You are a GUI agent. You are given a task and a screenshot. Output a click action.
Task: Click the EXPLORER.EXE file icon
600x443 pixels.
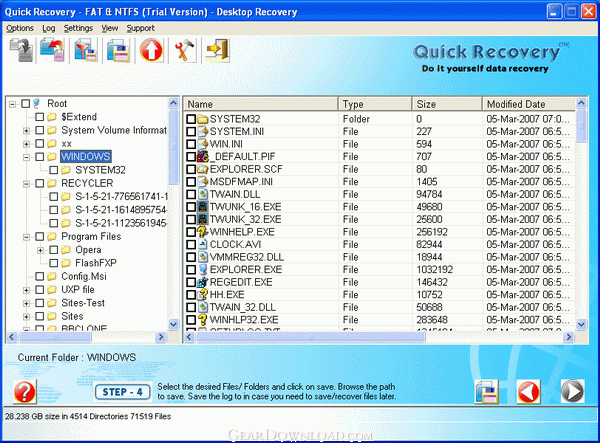(202, 270)
